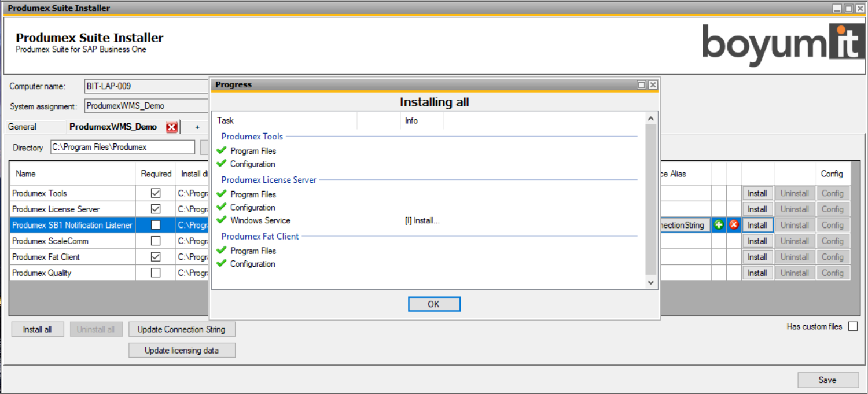Add a new tab with plus tab

tap(197, 127)
